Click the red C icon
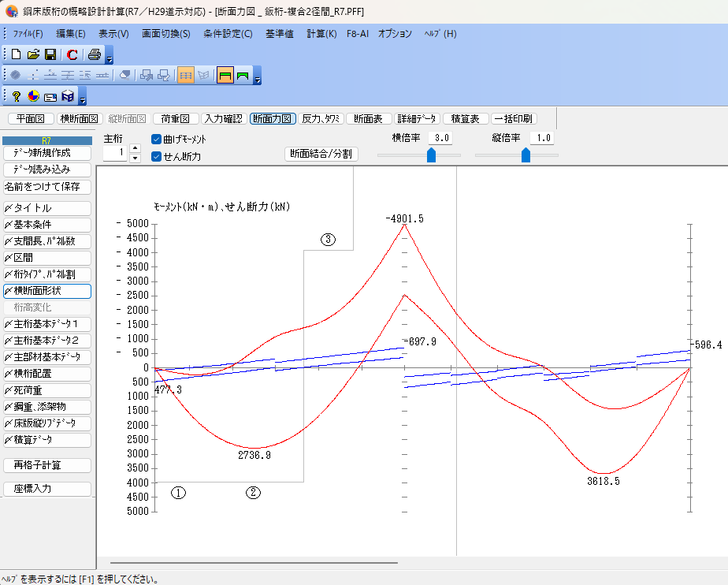The width and height of the screenshot is (728, 585). (72, 54)
